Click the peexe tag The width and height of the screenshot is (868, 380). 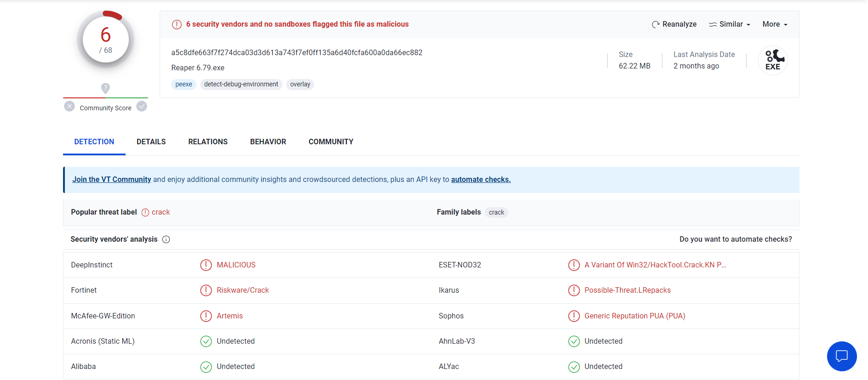tap(184, 85)
